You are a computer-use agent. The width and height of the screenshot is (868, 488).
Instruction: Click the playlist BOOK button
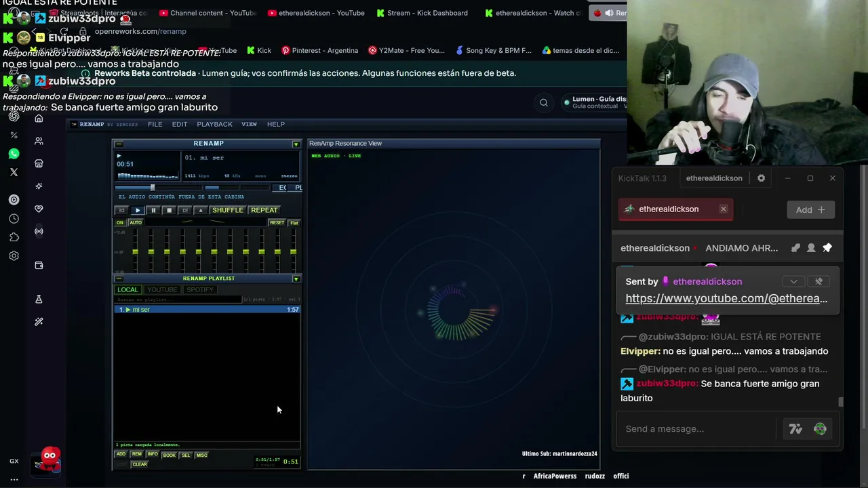point(169,455)
